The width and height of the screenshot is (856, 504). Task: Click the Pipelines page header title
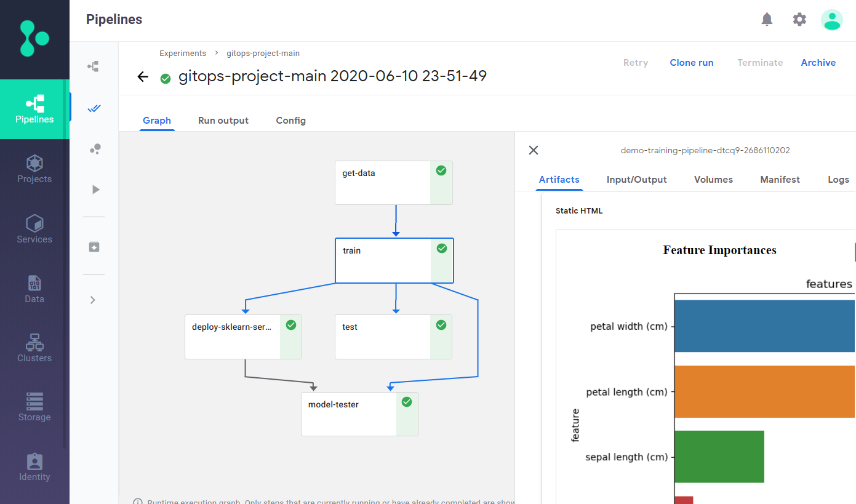tap(114, 20)
